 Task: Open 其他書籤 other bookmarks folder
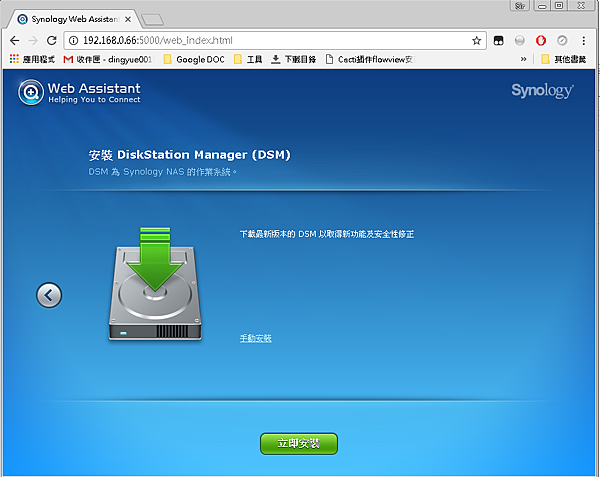click(x=564, y=59)
